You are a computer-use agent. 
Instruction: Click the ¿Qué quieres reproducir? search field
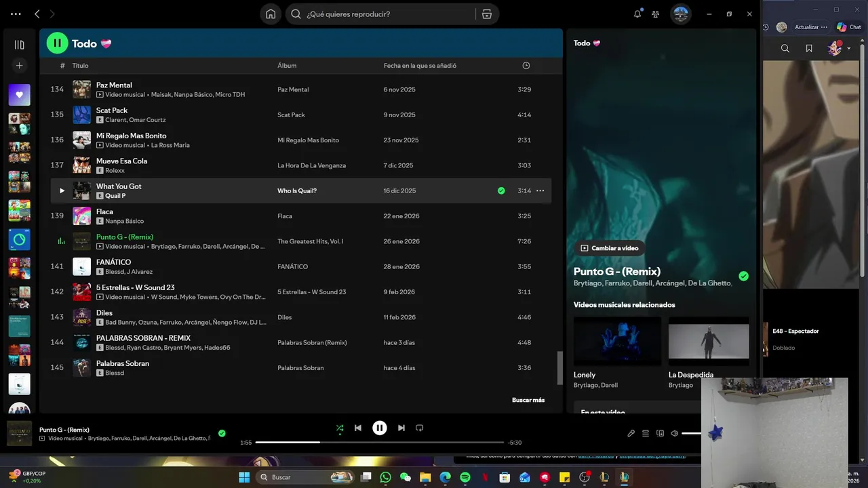[382, 14]
